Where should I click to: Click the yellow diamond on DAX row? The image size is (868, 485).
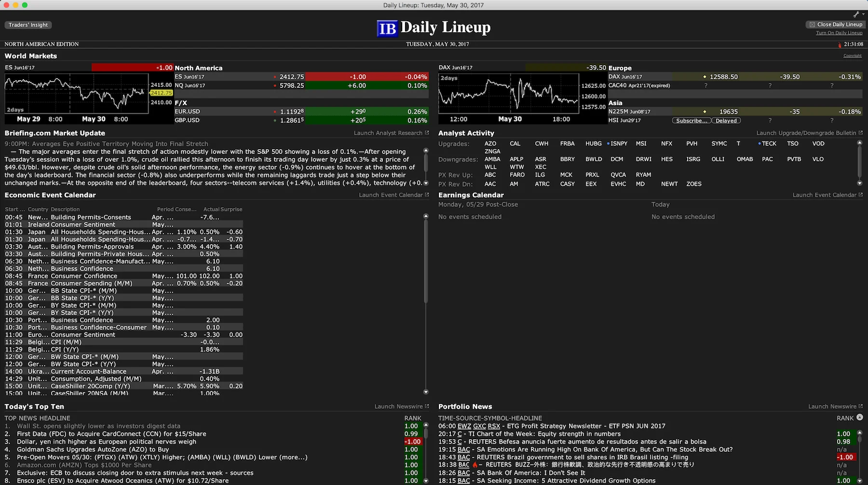pos(705,77)
